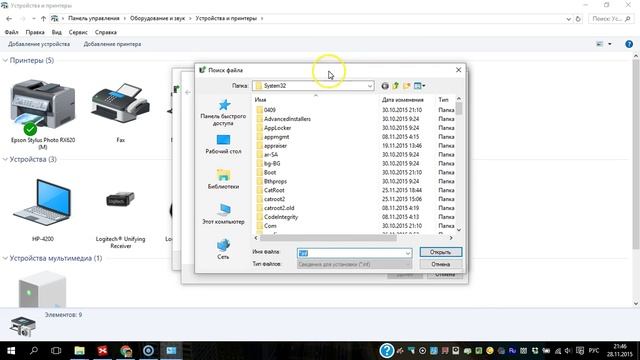Image resolution: width=640 pixels, height=360 pixels.
Task: Click the file list scroll right arrow
Action: tap(451, 238)
